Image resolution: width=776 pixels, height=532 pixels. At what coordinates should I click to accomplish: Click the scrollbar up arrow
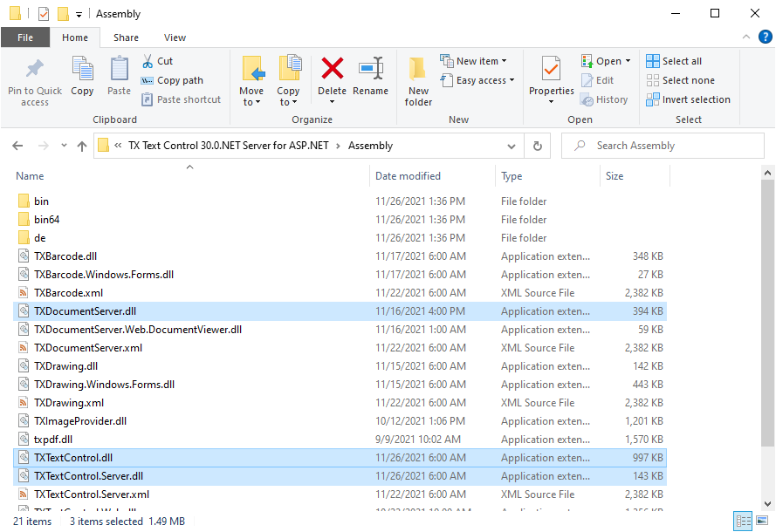click(767, 173)
